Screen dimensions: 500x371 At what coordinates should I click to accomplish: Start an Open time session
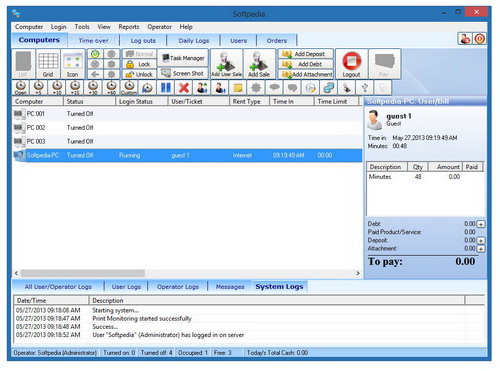(x=21, y=88)
